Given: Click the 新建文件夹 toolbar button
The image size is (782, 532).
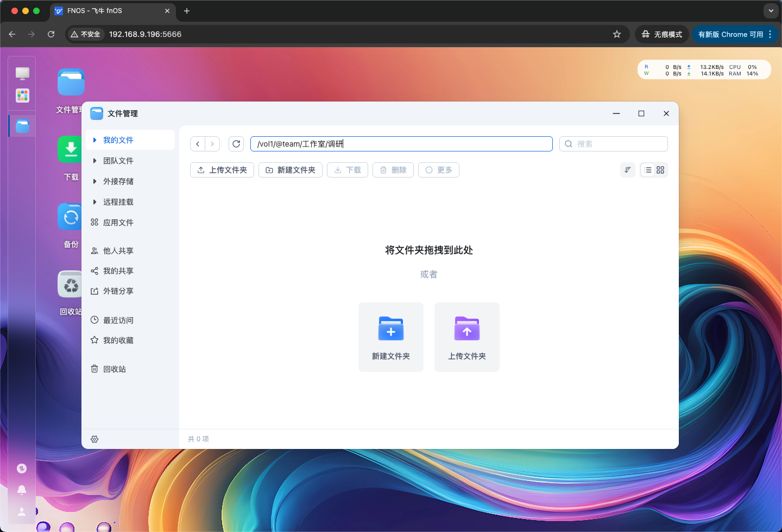Looking at the screenshot, I should pyautogui.click(x=291, y=170).
